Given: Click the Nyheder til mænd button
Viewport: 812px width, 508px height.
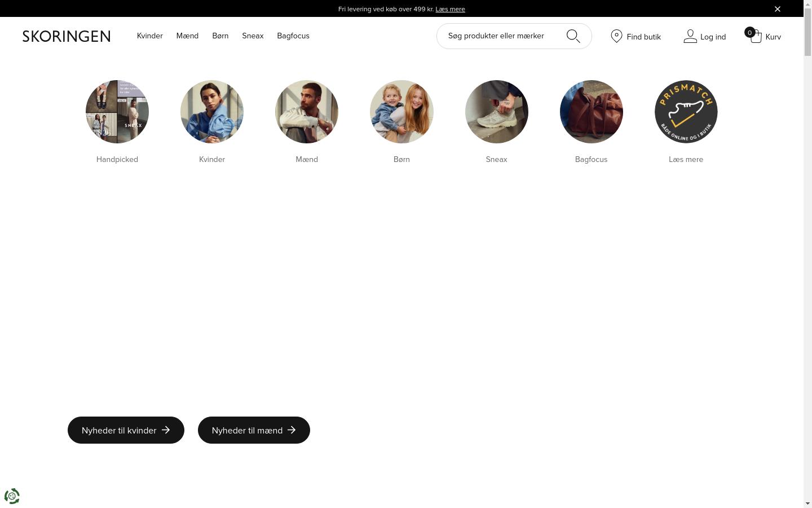Looking at the screenshot, I should [254, 430].
